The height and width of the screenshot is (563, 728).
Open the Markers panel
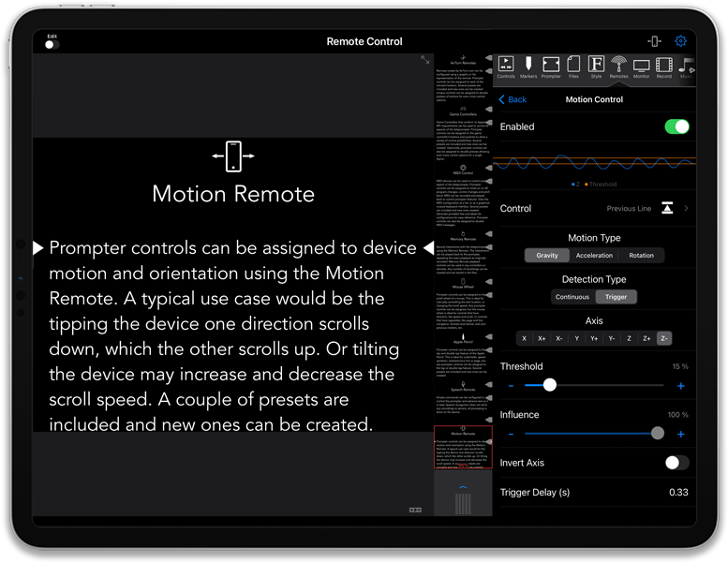click(527, 67)
